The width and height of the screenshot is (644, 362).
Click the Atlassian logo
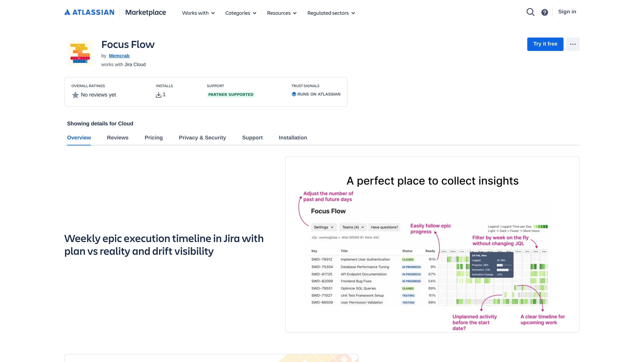89,12
